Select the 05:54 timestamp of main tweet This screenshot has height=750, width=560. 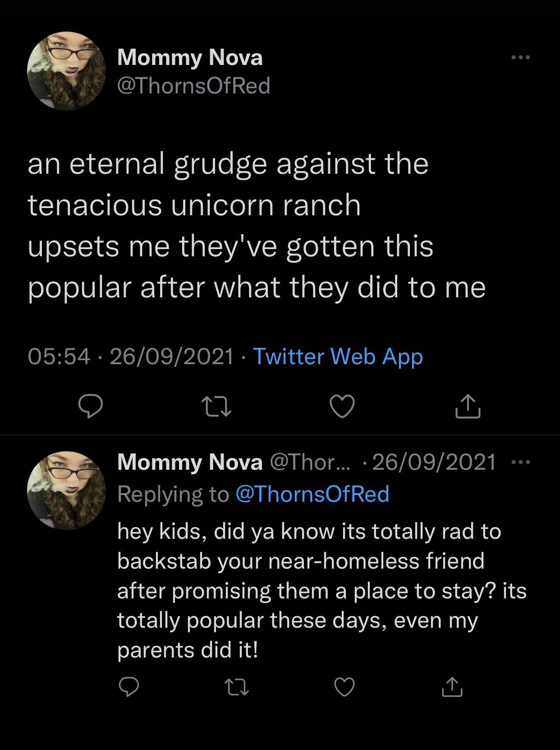tap(59, 356)
